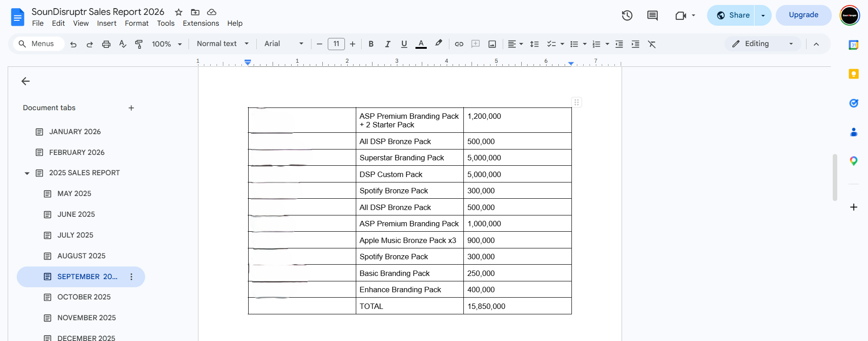Toggle italic formatting

387,44
